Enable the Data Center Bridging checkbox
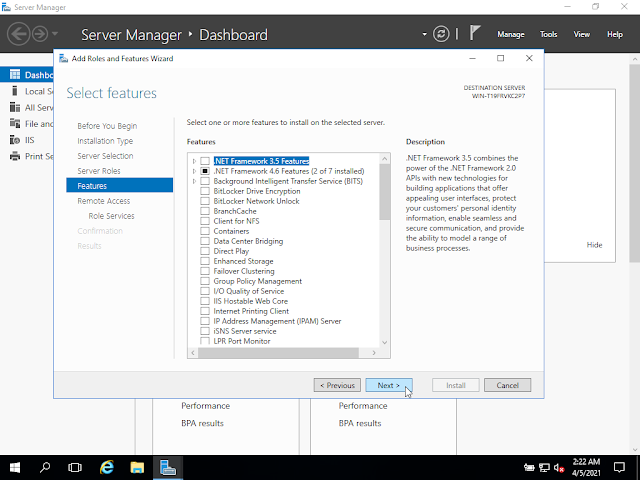 pyautogui.click(x=205, y=241)
